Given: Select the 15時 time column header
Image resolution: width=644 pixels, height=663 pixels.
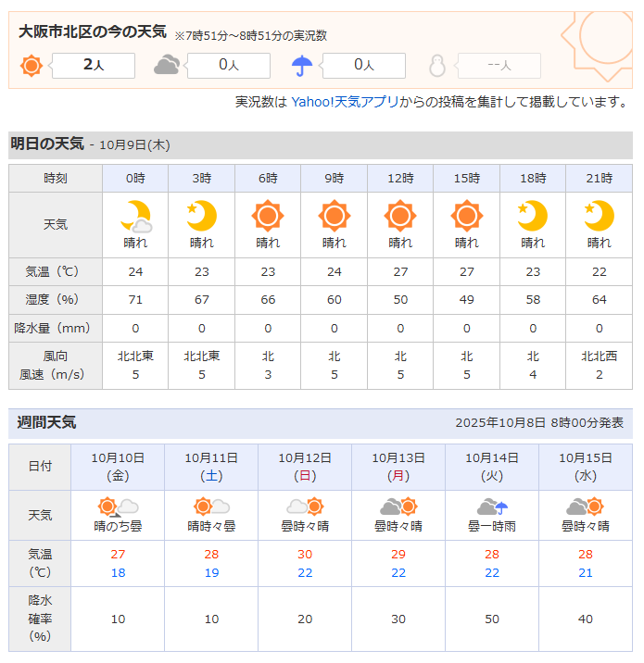Looking at the screenshot, I should (467, 178).
